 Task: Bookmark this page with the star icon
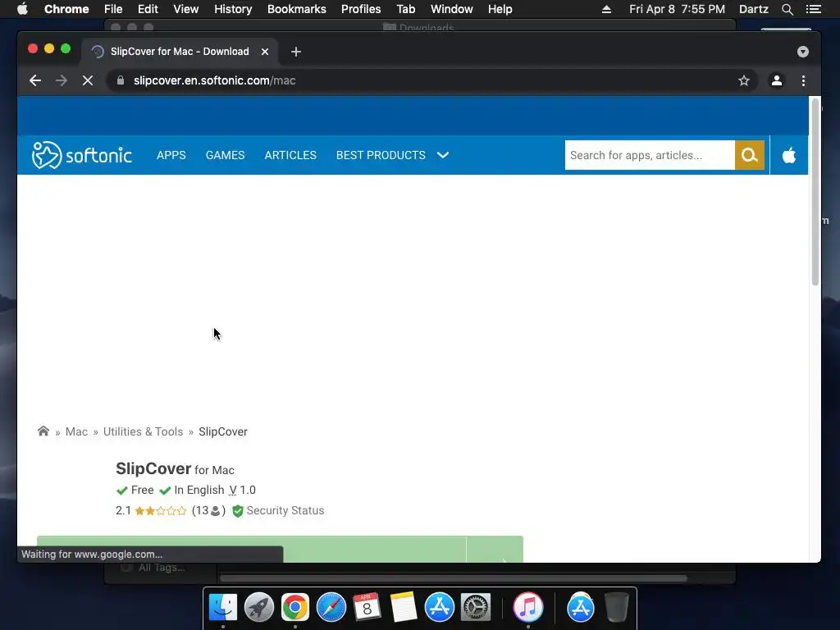click(743, 80)
